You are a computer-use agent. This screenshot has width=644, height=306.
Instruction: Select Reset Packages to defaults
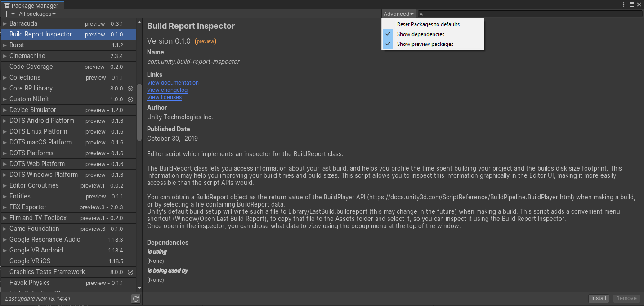428,24
